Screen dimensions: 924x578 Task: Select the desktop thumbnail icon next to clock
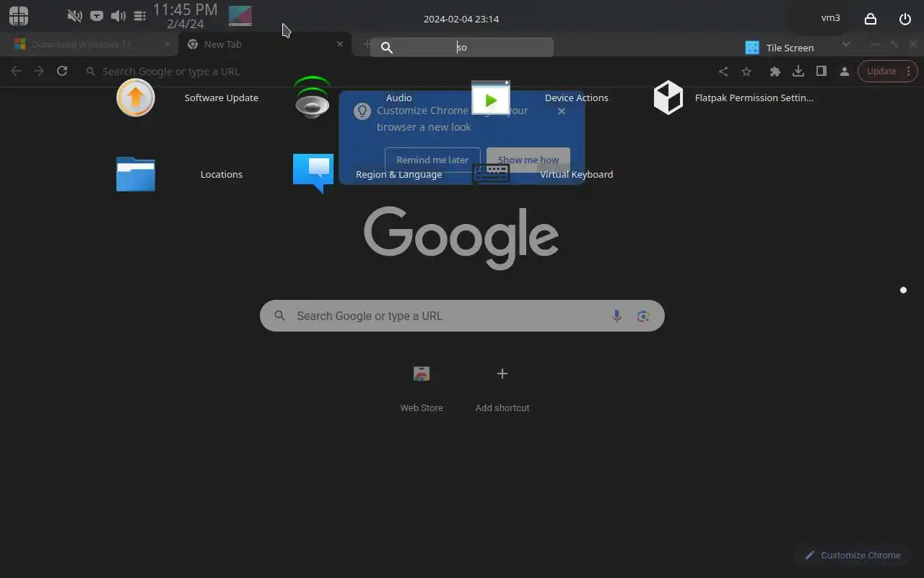click(240, 16)
